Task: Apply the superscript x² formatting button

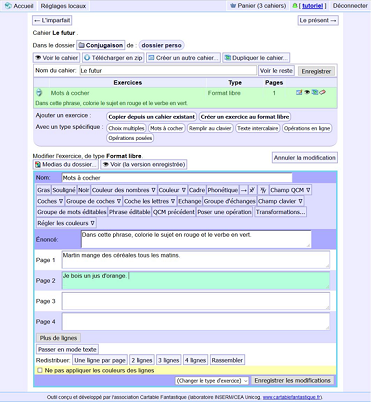Action: pyautogui.click(x=252, y=190)
